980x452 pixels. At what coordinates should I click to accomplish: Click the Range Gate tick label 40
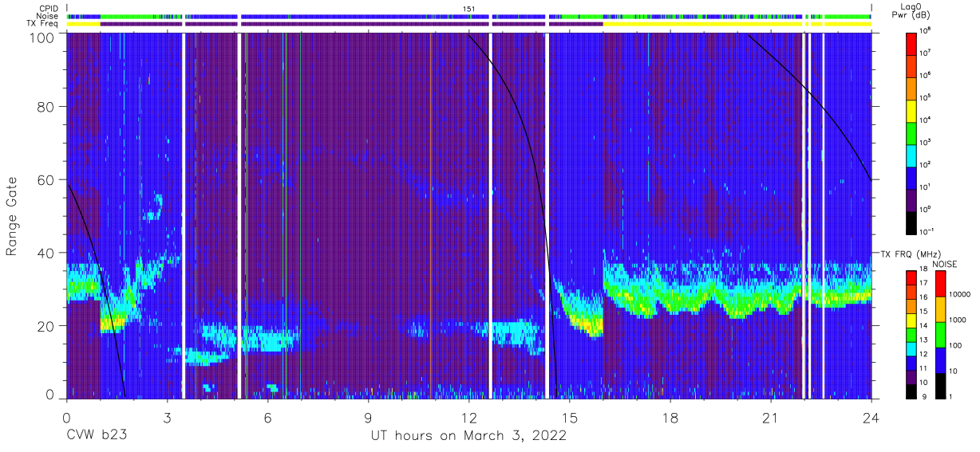pyautogui.click(x=46, y=253)
